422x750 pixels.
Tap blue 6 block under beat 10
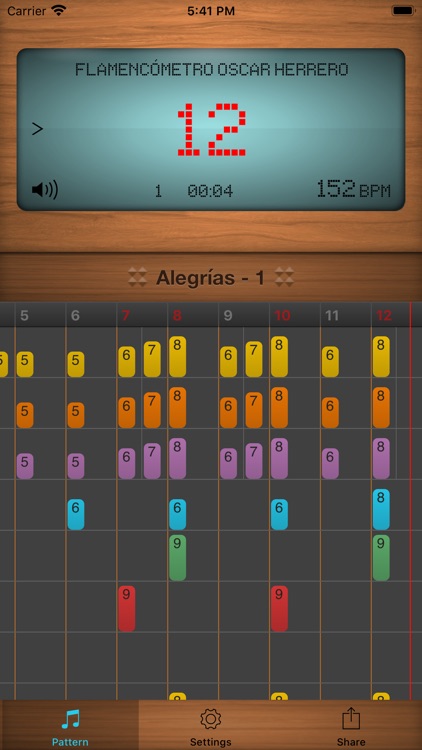coord(279,514)
